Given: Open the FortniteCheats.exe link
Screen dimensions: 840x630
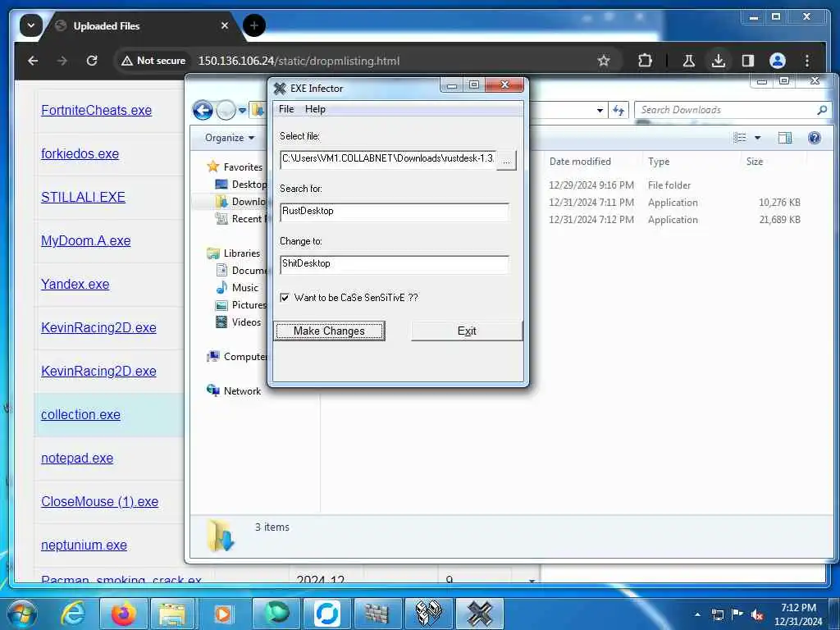Looking at the screenshot, I should [97, 111].
